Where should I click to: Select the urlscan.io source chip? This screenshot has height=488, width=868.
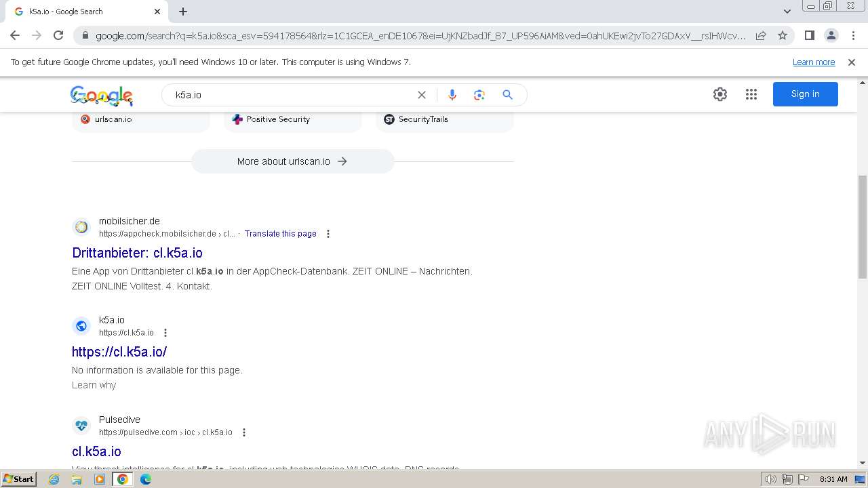click(141, 119)
